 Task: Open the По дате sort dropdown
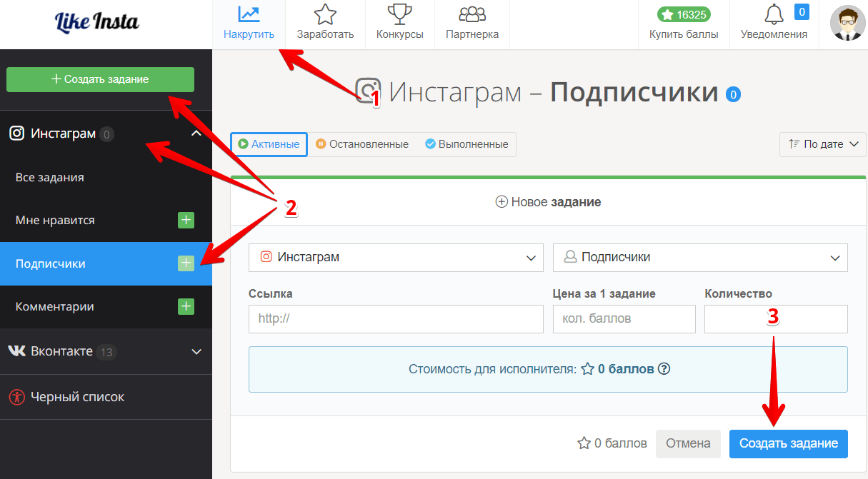click(823, 144)
